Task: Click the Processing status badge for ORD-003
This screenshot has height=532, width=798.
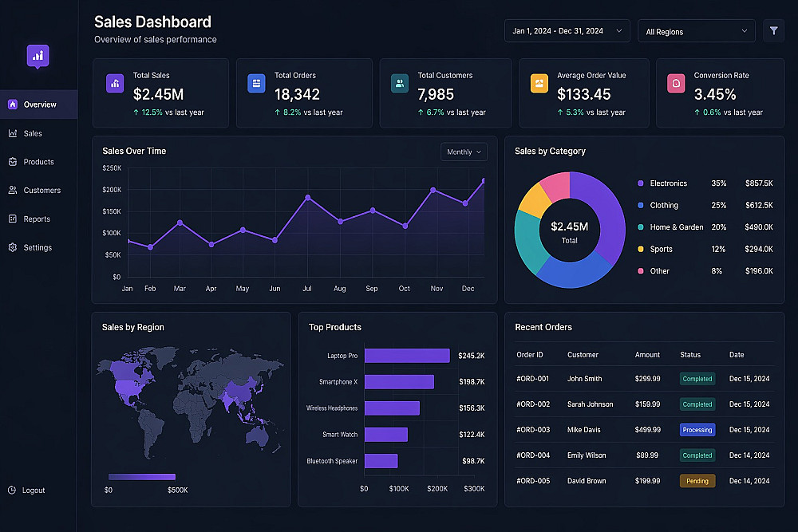Action: pyautogui.click(x=697, y=430)
